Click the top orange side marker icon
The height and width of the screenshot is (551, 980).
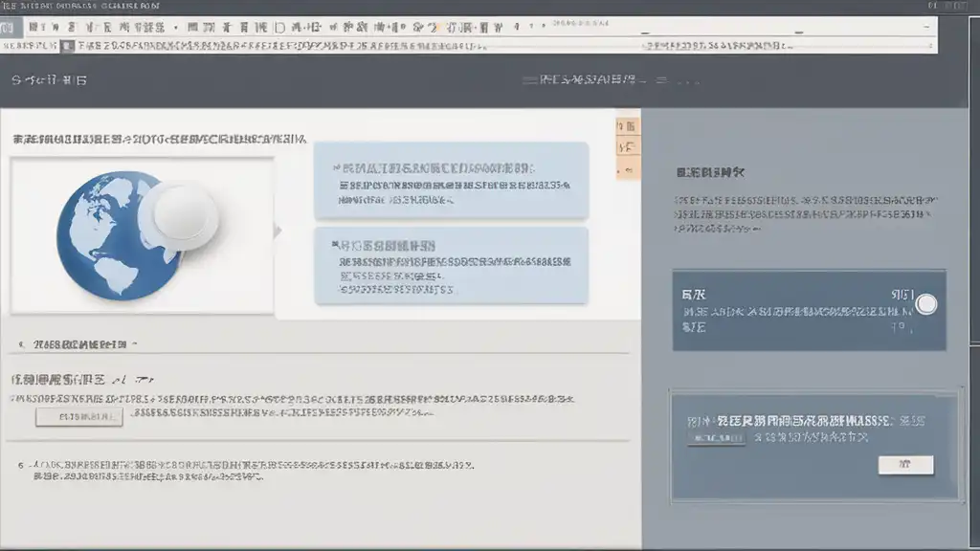click(628, 126)
